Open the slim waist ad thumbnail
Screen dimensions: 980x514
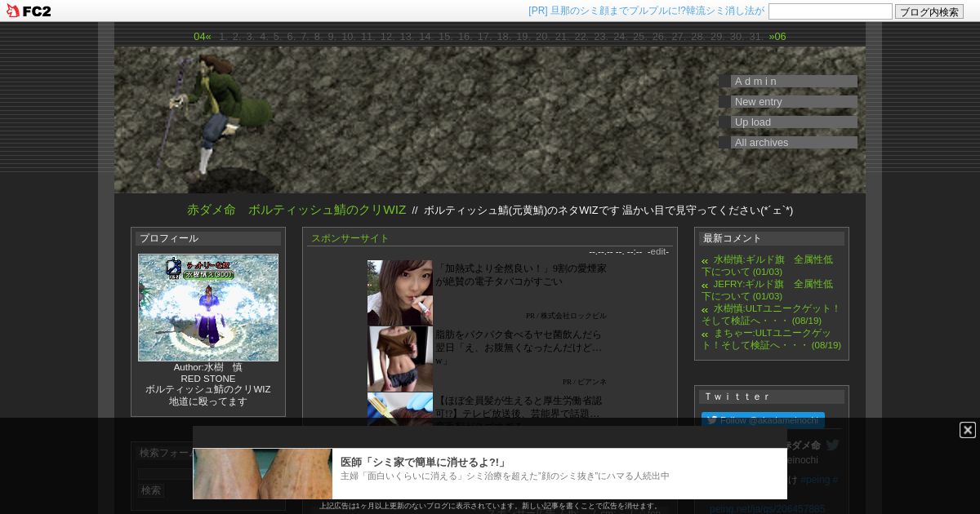click(400, 359)
